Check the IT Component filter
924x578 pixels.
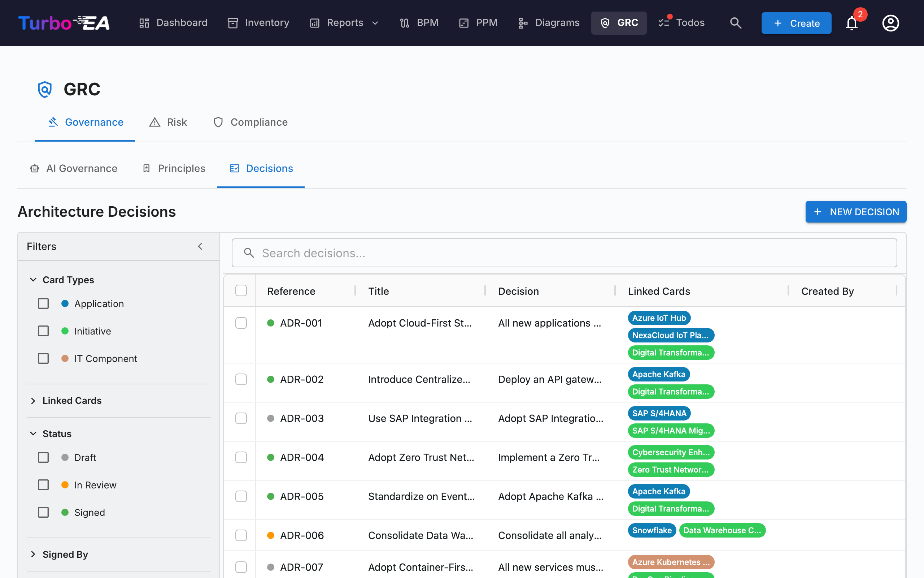click(x=43, y=358)
